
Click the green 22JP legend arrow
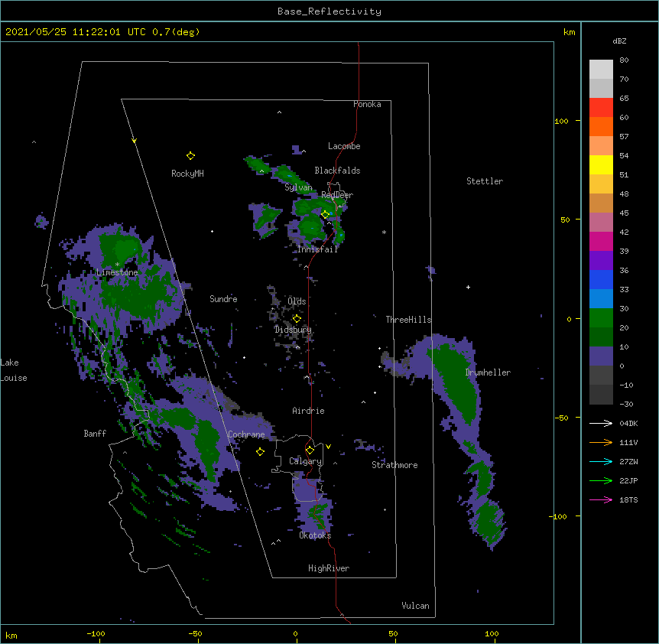[x=601, y=480]
